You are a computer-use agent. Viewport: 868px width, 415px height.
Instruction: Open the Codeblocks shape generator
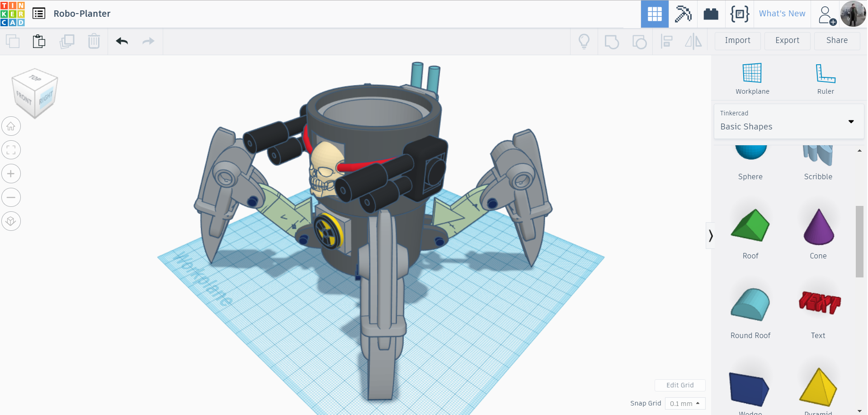click(x=740, y=14)
